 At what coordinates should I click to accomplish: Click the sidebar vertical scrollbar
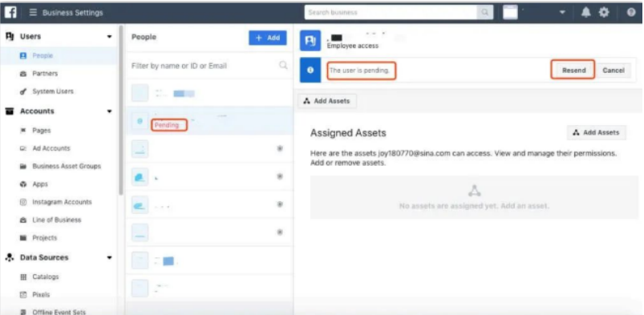(120, 110)
